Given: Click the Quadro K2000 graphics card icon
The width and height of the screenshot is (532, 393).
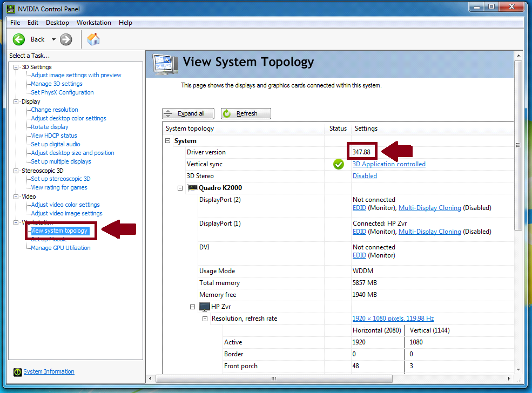Looking at the screenshot, I should [x=192, y=188].
